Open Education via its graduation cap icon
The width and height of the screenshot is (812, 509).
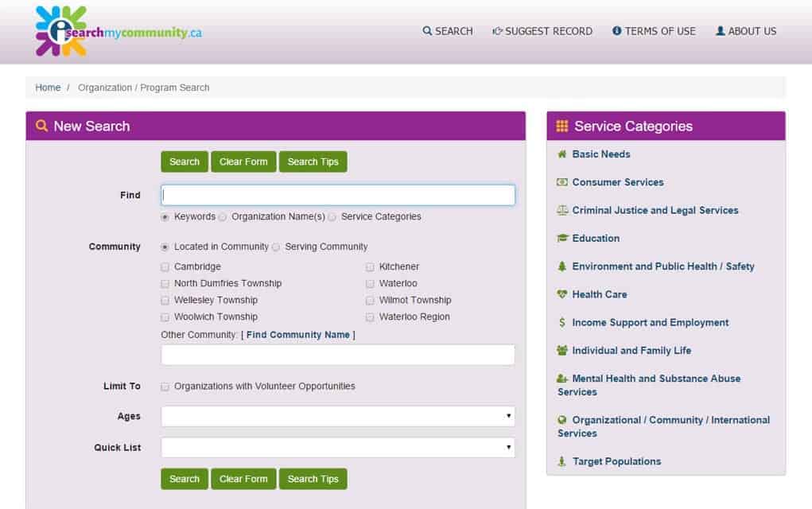click(561, 239)
